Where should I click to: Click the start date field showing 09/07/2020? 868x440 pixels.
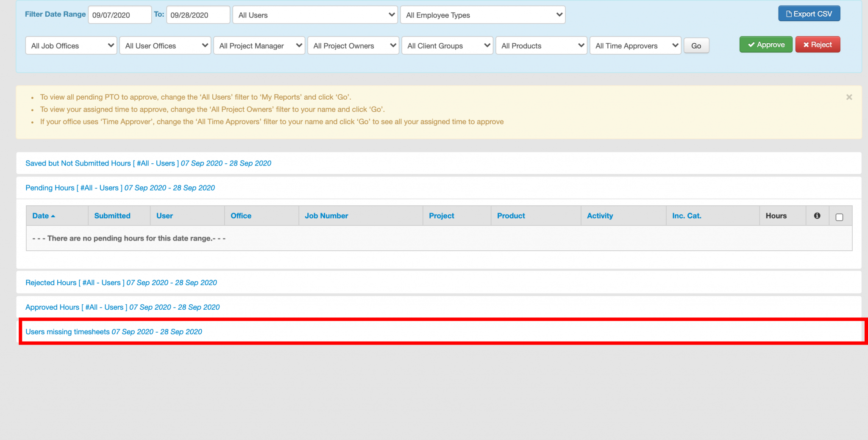tap(120, 14)
